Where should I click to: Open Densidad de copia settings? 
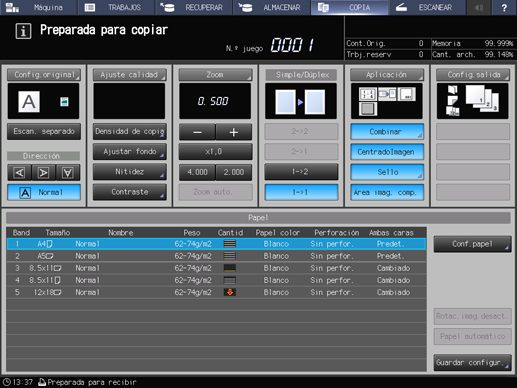(130, 131)
